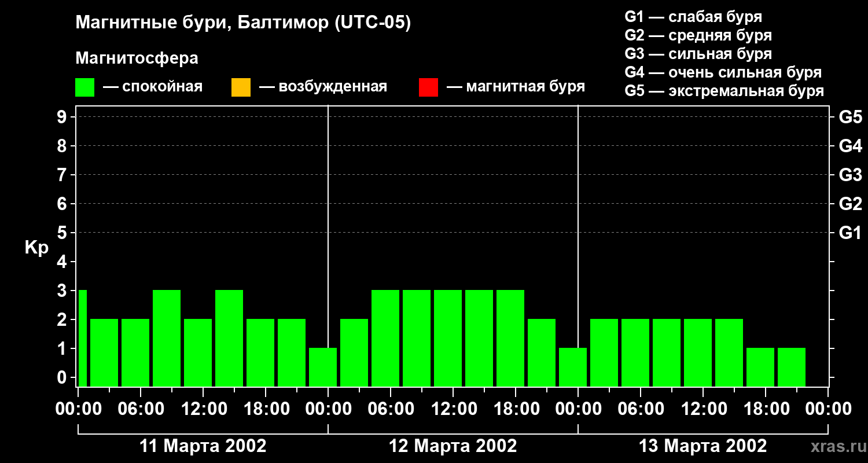The height and width of the screenshot is (463, 868).
Task: Click the 12:00 tick label for 11 Марта
Action: [x=203, y=409]
